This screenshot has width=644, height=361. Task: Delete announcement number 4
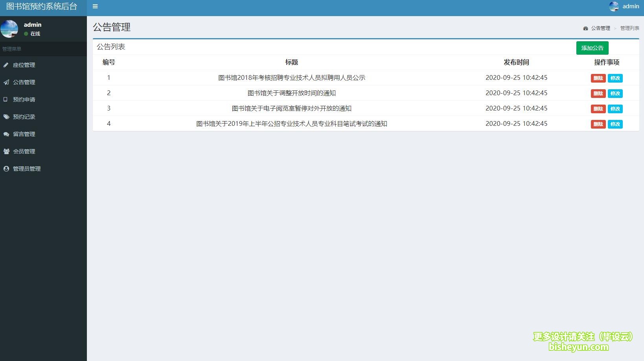click(x=598, y=124)
